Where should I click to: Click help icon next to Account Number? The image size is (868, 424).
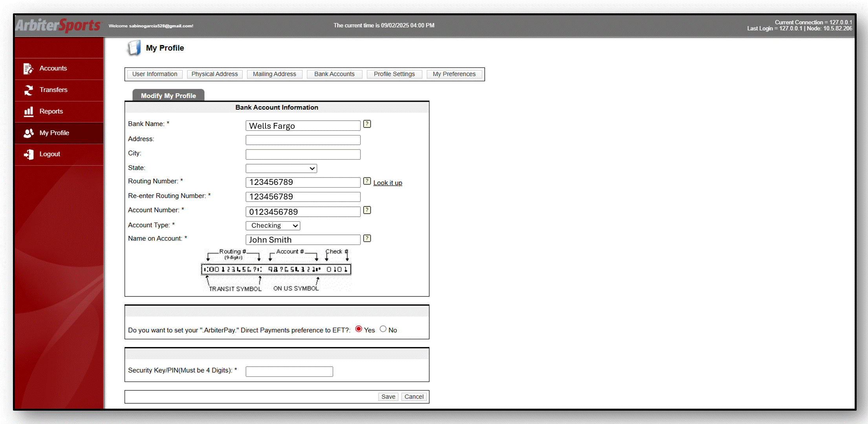(x=367, y=210)
